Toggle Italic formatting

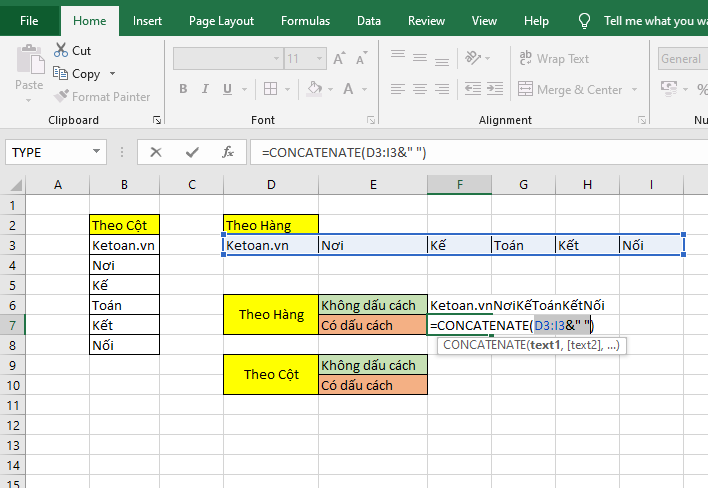pos(206,89)
